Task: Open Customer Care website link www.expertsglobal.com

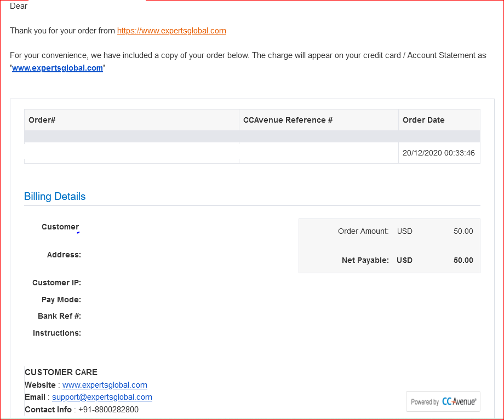Action: click(105, 385)
